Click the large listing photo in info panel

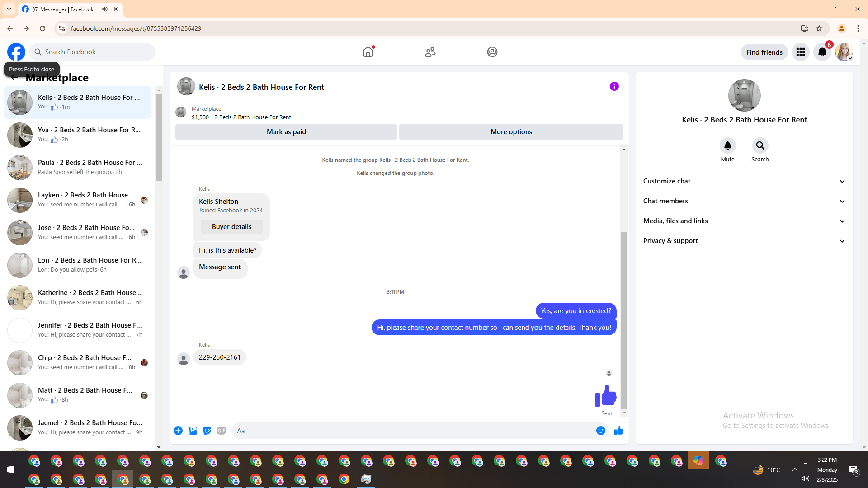(744, 95)
